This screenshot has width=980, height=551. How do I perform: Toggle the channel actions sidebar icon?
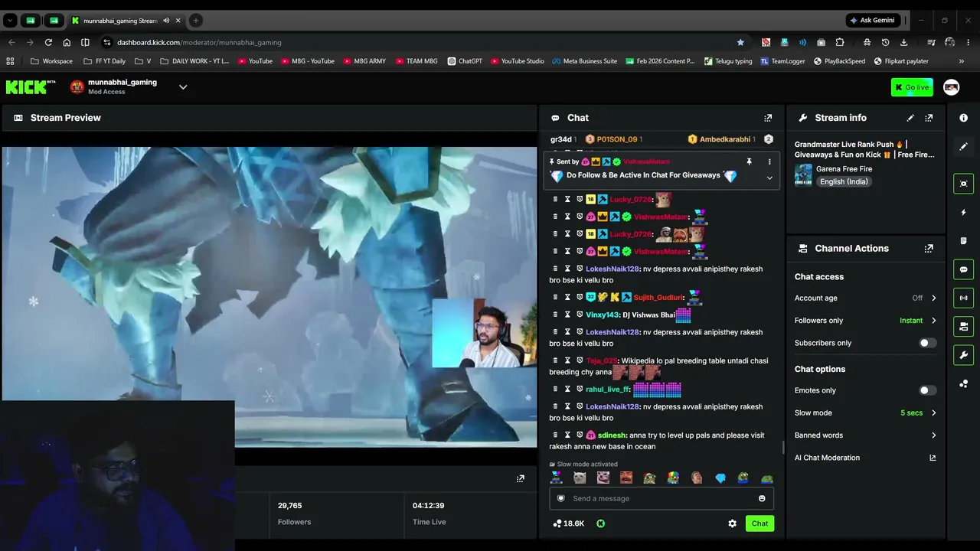point(963,327)
